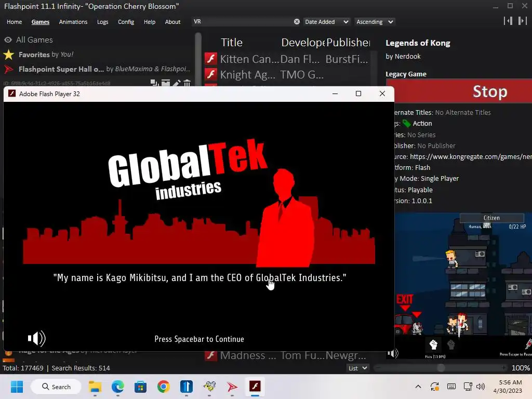Toggle the right sidebar collapse icon
Image resolution: width=532 pixels, height=399 pixels.
click(523, 21)
